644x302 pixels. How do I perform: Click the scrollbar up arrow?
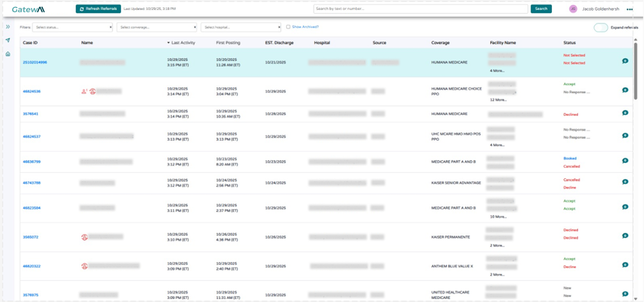tap(636, 39)
